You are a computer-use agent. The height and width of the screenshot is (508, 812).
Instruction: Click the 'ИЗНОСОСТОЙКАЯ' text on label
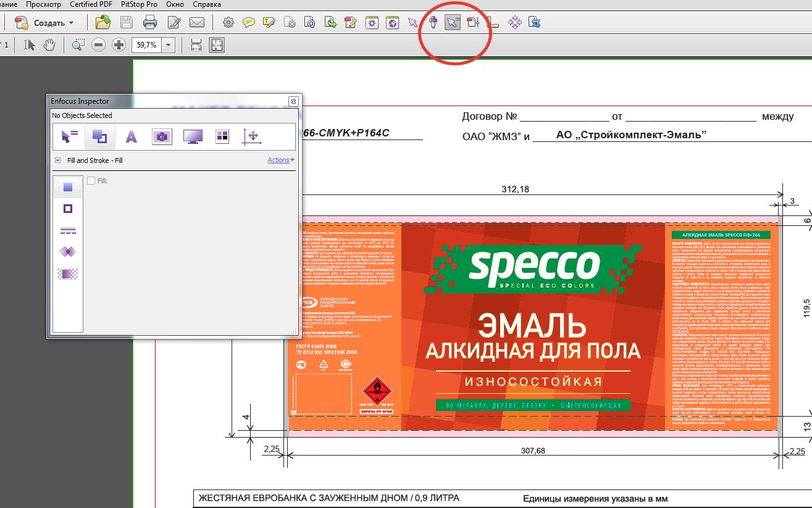click(533, 381)
